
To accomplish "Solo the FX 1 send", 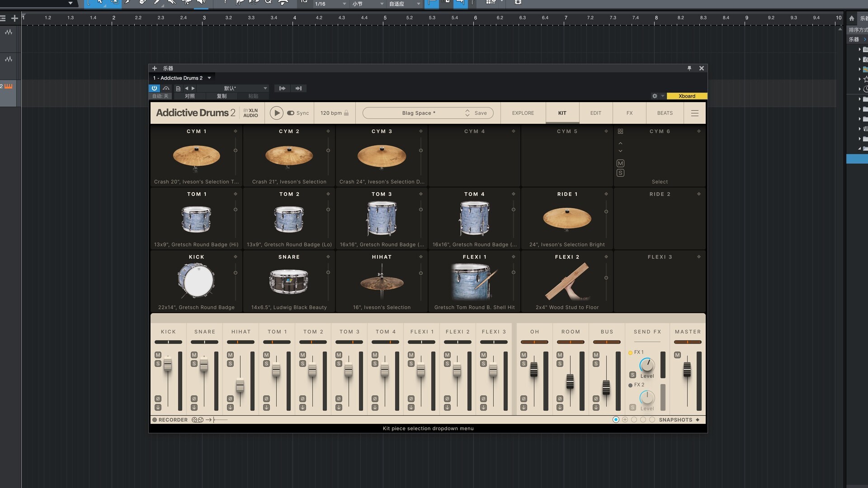I will click(632, 375).
